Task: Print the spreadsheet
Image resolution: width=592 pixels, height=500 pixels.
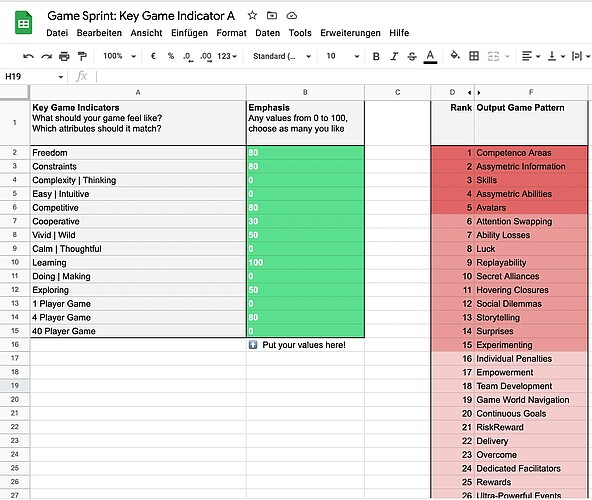Action: coord(64,56)
